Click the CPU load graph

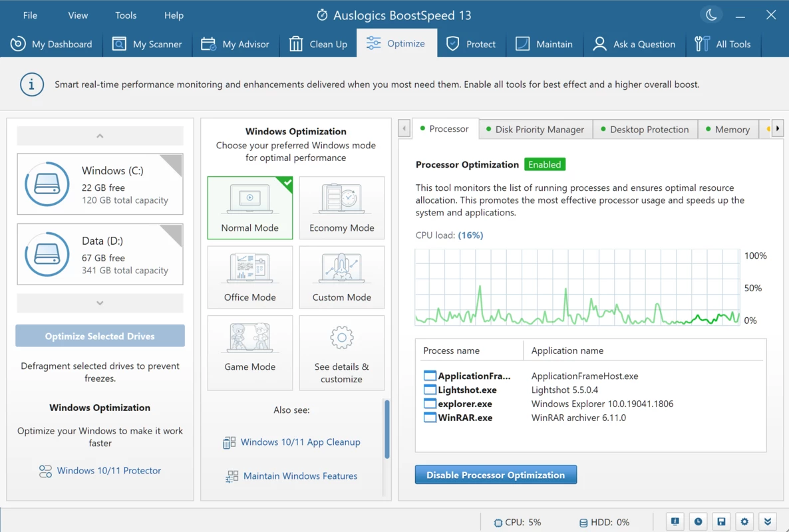(577, 287)
